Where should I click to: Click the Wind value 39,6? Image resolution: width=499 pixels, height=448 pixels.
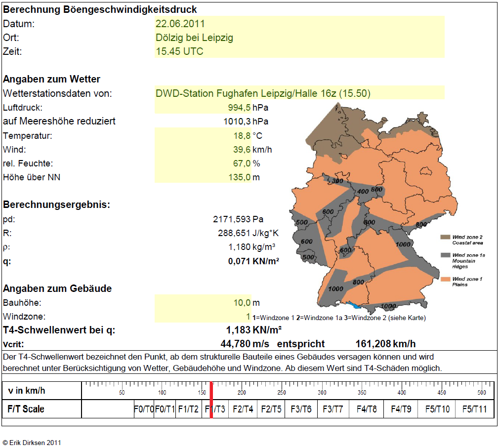[203, 149]
